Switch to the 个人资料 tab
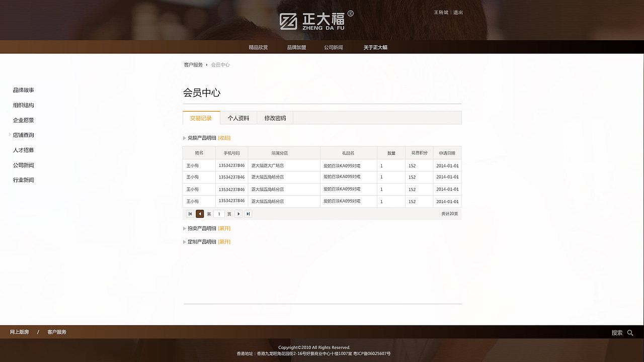The width and height of the screenshot is (644, 362). click(x=238, y=118)
